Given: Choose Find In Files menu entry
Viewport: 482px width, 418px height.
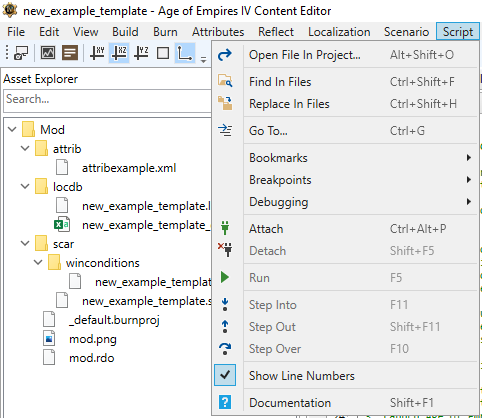Looking at the screenshot, I should tap(345, 82).
